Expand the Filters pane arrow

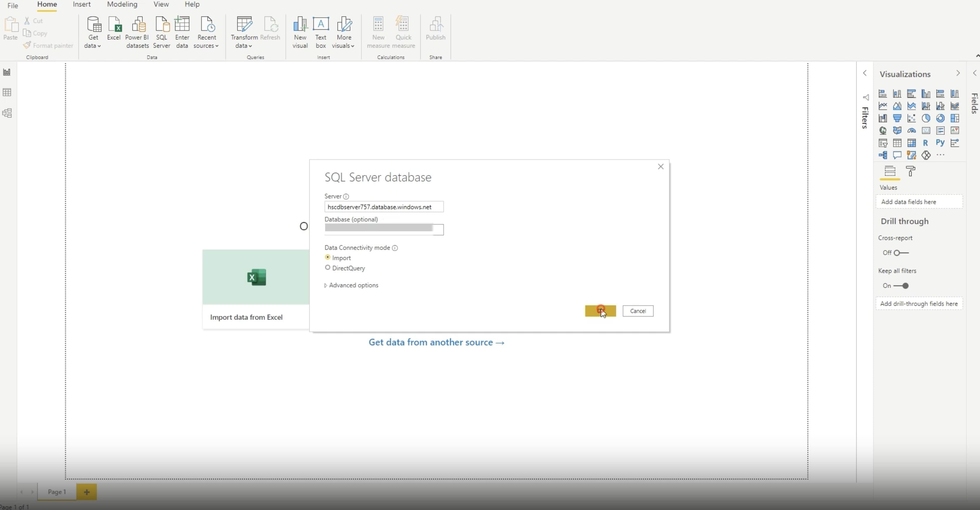pos(865,73)
